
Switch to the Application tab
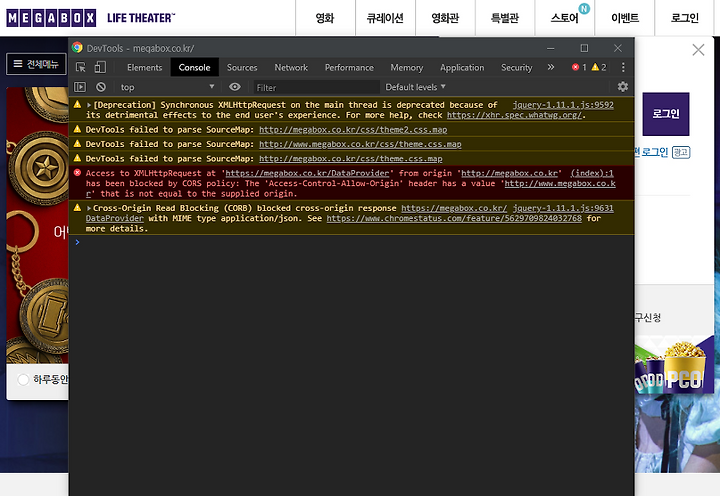462,68
